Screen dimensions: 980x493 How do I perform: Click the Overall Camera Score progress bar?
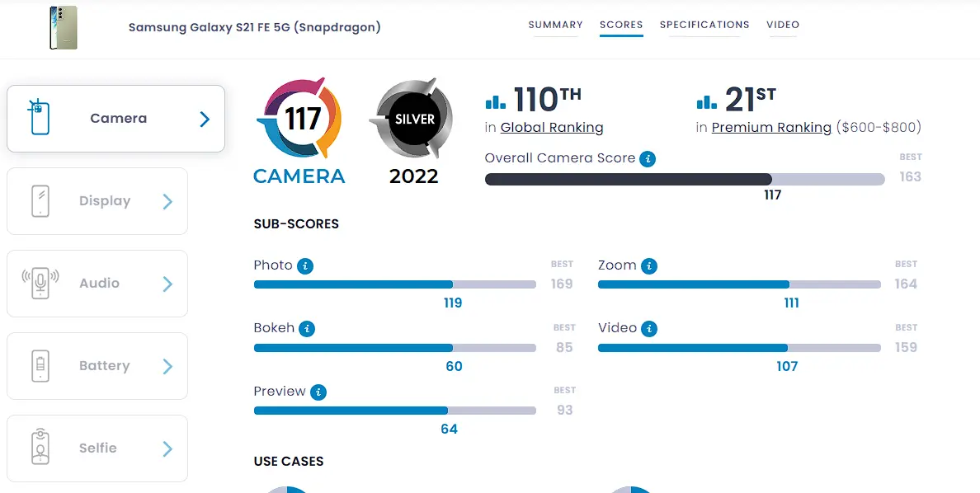685,180
